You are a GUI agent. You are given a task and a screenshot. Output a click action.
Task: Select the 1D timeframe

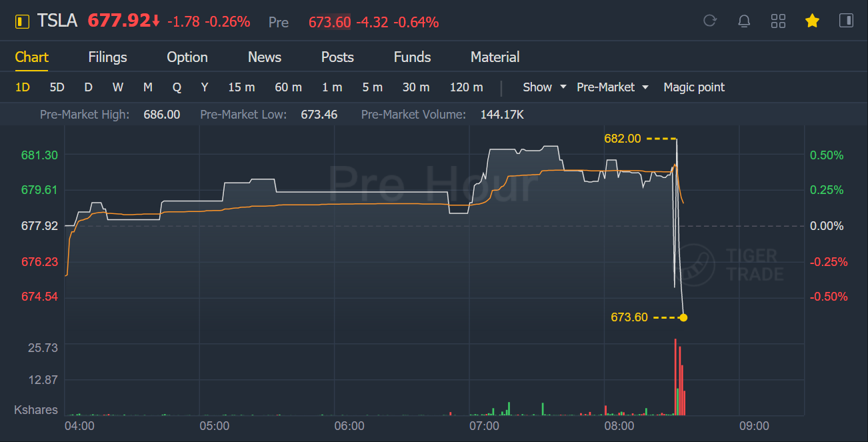(x=23, y=87)
